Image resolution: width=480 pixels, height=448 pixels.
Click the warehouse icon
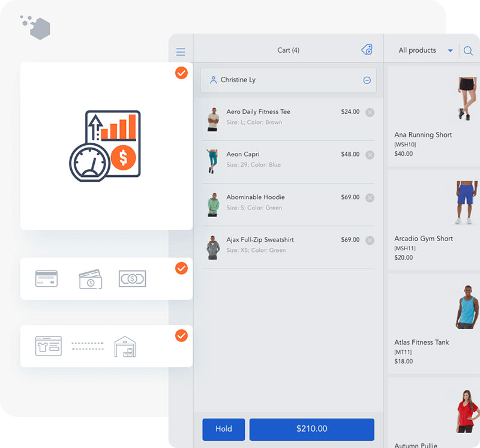125,347
